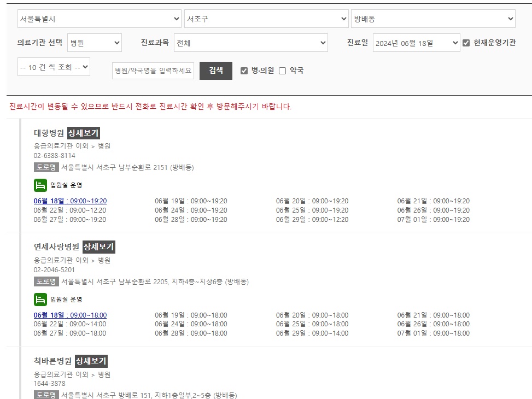Viewport: 532px width, 399px height.
Task: Click the hospital name search input field
Action: coord(153,71)
